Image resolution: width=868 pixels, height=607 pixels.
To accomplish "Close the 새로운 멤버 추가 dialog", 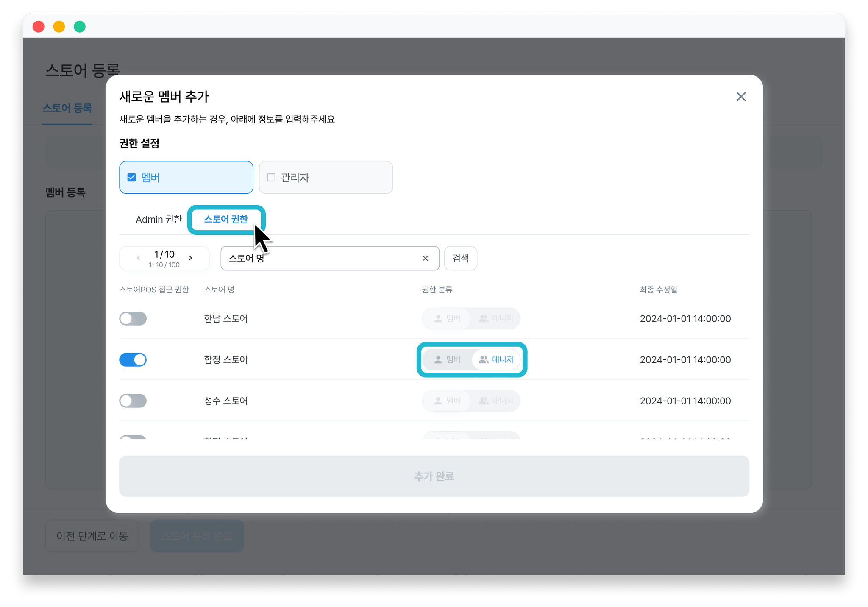I will (741, 97).
